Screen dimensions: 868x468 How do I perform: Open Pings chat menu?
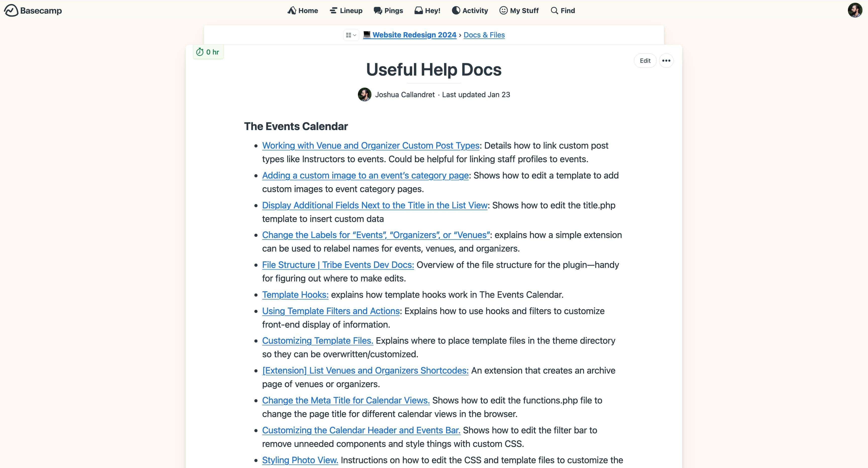[388, 11]
